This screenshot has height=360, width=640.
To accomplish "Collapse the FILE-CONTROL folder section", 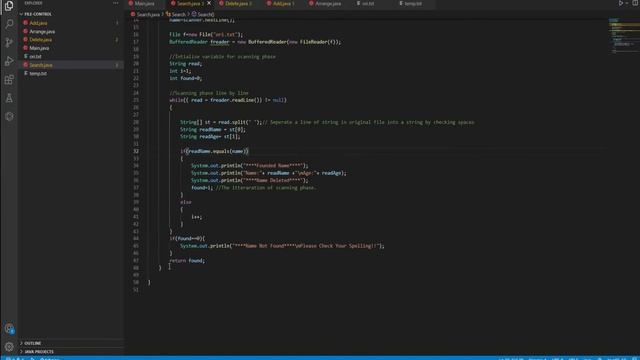I will tap(38, 14).
